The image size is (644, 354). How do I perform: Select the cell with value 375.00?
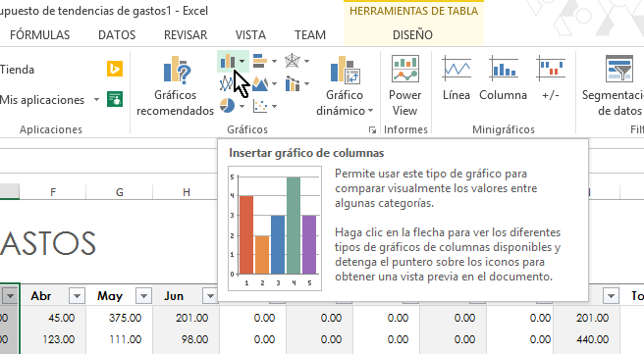pos(119,318)
